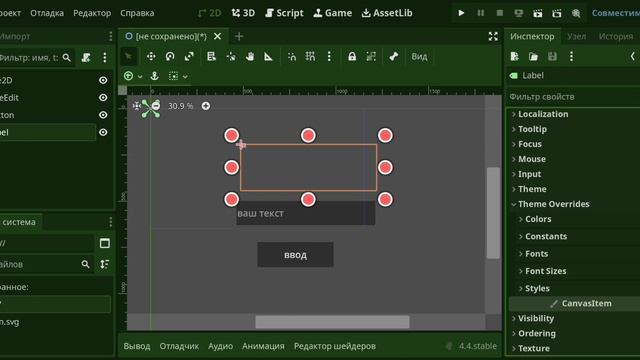Center the view icon in viewport
This screenshot has width=640, height=360.
click(x=137, y=106)
